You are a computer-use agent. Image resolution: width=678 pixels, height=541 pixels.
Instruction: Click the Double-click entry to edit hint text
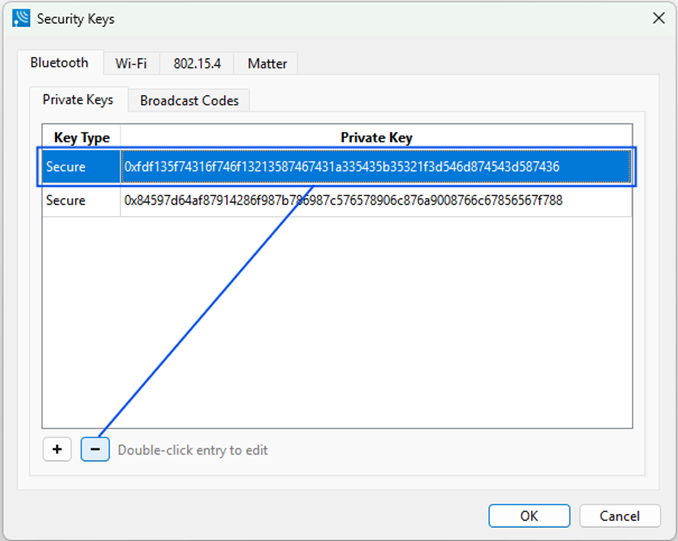(193, 450)
